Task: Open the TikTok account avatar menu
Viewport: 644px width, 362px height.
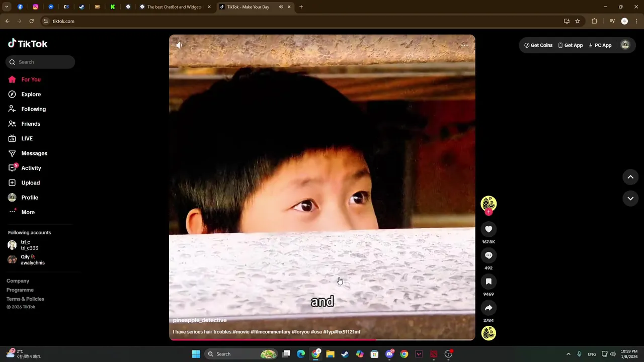Action: 625,45
